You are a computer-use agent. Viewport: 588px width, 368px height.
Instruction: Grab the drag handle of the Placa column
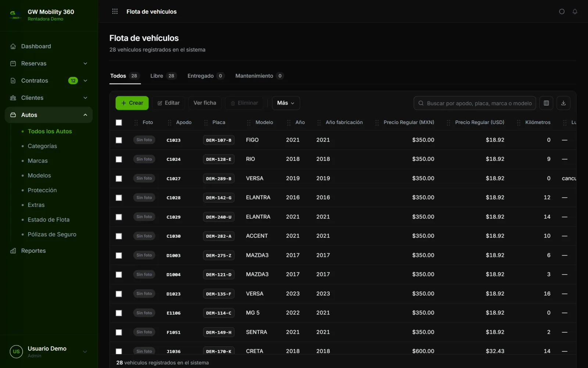tap(206, 123)
